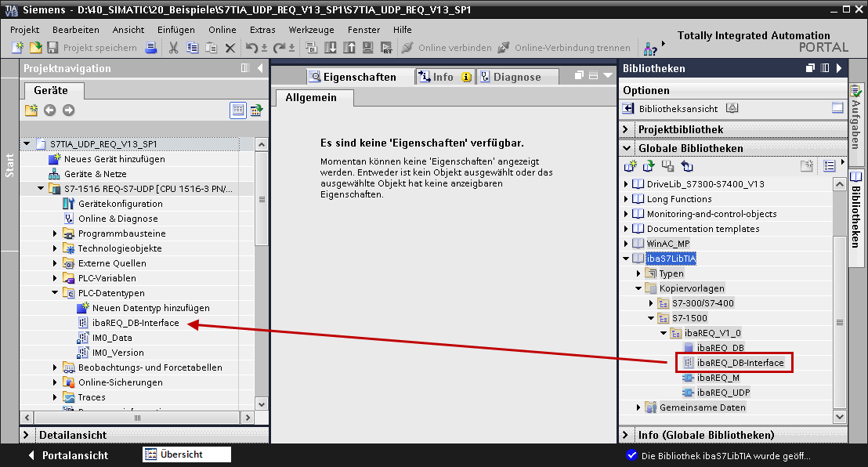Screen dimensions: 868x467
Task: Click the copy icon in toolbar
Action: click(192, 48)
